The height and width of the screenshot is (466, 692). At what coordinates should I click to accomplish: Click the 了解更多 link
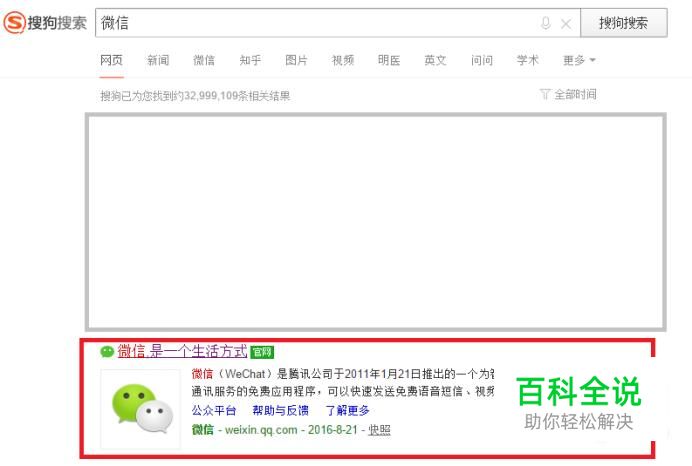347,410
